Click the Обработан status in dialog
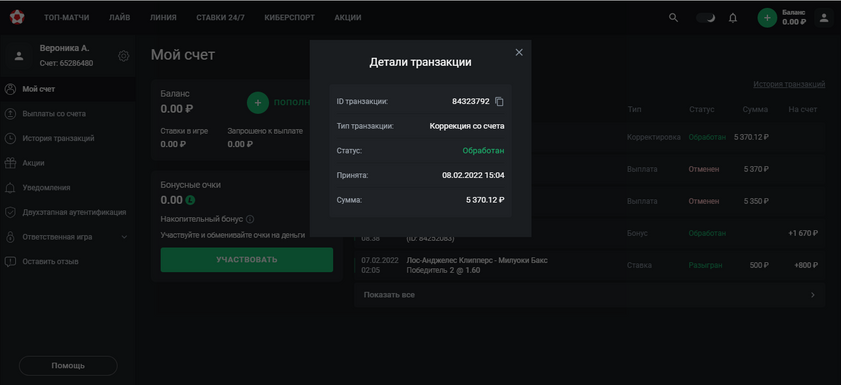841x385 pixels. click(x=483, y=151)
